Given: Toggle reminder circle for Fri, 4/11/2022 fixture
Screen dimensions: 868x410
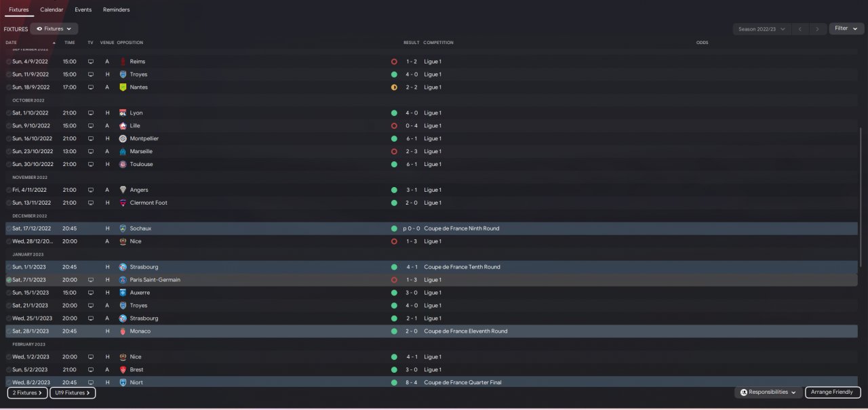Looking at the screenshot, I should 9,190.
